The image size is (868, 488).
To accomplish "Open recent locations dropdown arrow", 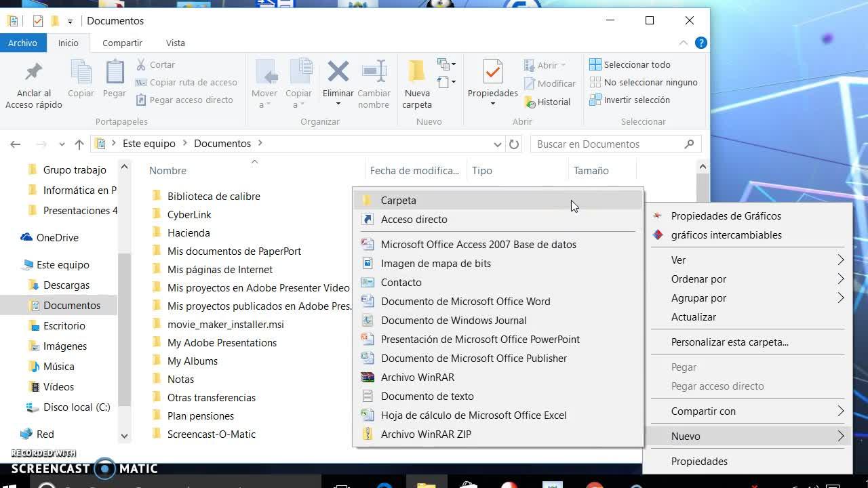I will [x=62, y=144].
